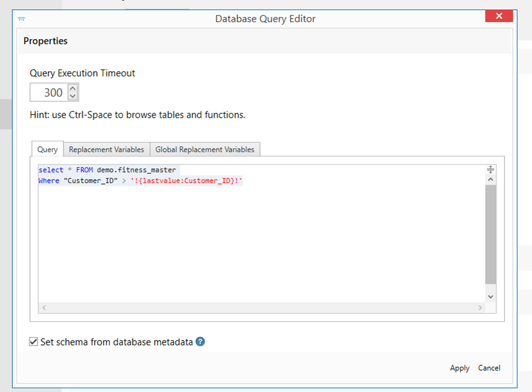This screenshot has width=532, height=392.
Task: Click the window icon in title bar
Action: coord(22,19)
